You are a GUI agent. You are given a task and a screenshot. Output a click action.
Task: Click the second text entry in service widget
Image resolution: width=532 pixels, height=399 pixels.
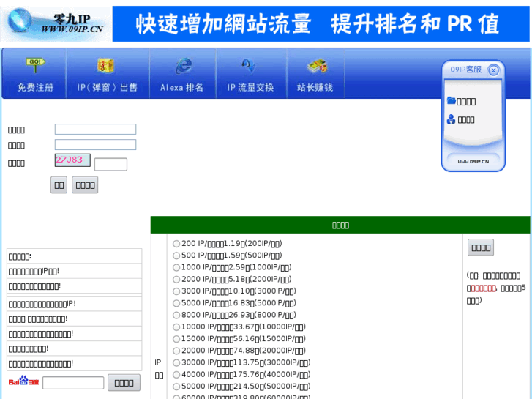(x=466, y=120)
